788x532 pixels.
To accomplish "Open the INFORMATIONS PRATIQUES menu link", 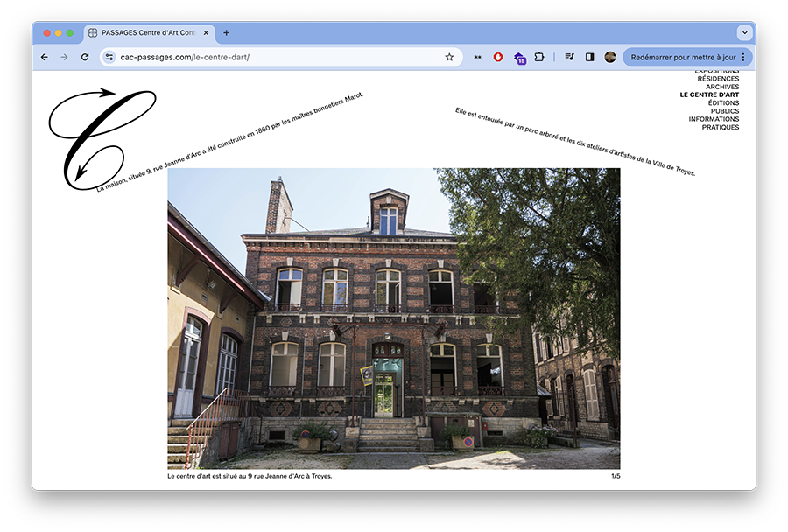I will 714,123.
